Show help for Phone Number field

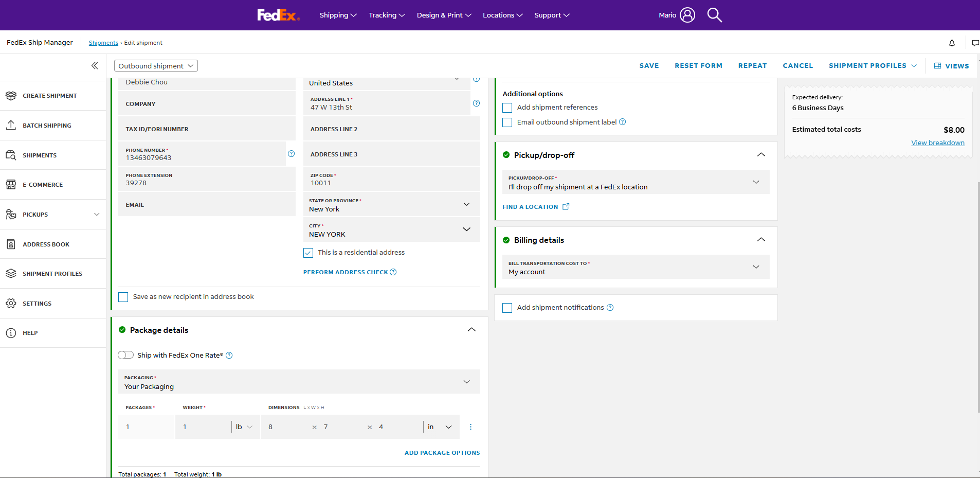click(291, 153)
